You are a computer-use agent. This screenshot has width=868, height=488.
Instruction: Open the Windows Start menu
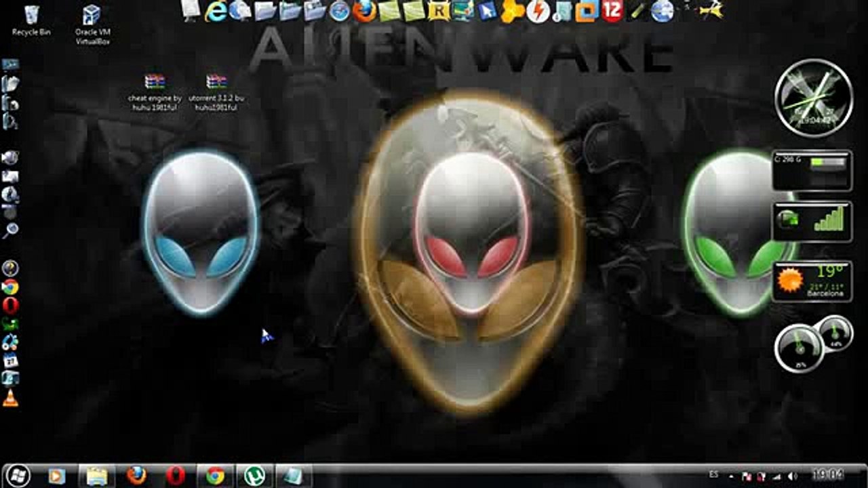[x=17, y=475]
